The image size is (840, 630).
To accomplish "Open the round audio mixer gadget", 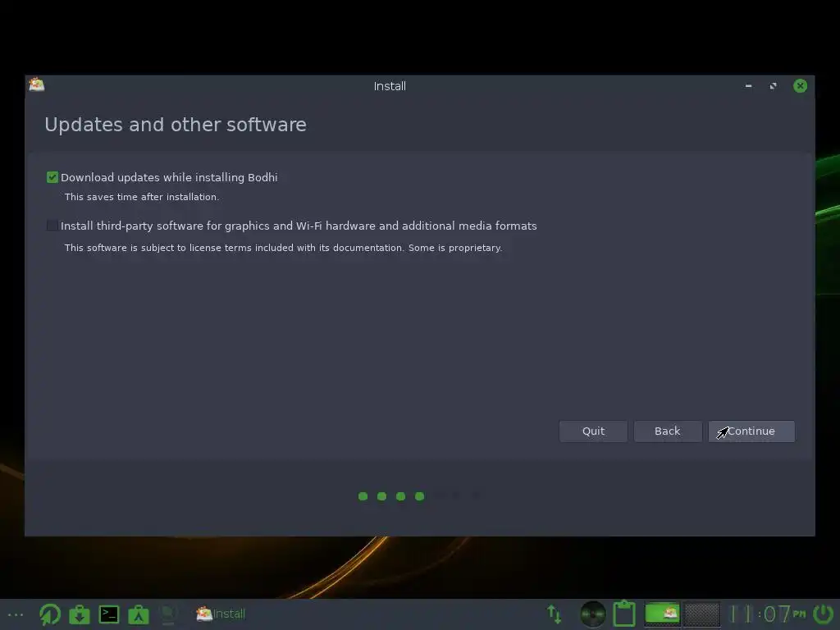I will coord(592,614).
